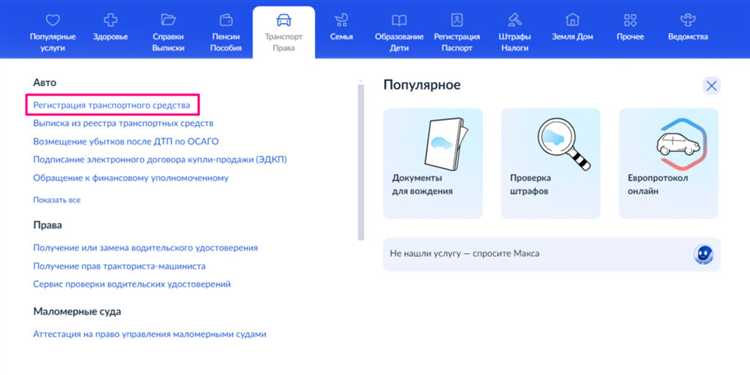Open Получение прав тракториста-машиниста link

click(119, 265)
